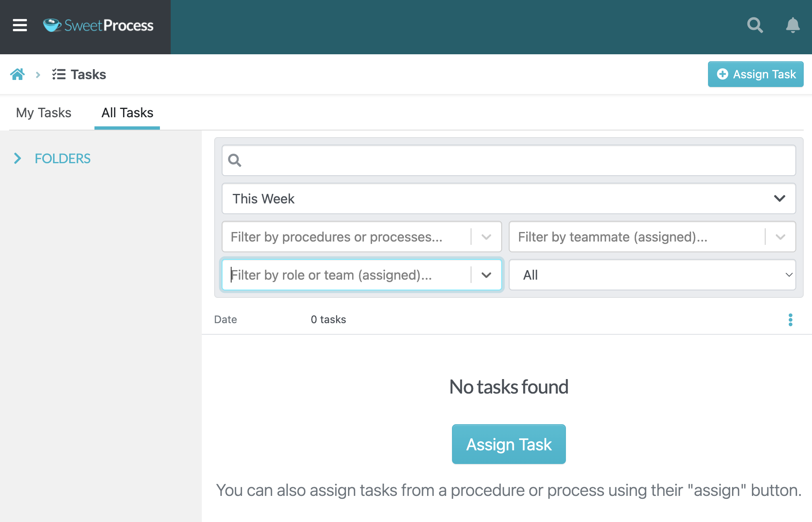This screenshot has height=522, width=812.
Task: Open notifications with the bell icon
Action: (x=793, y=25)
